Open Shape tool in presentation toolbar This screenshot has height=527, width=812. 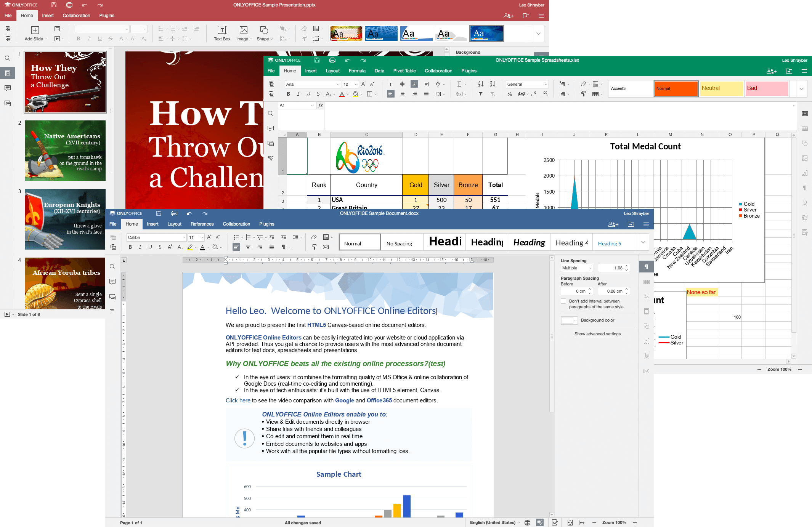264,34
